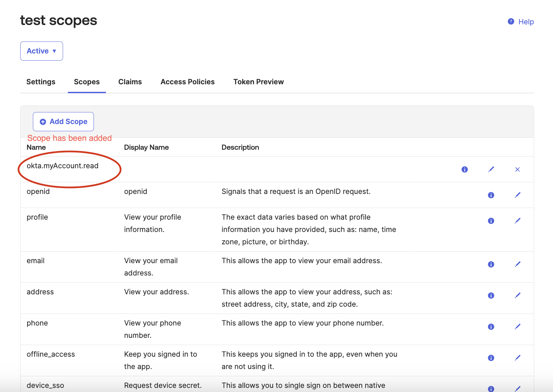Open the Access Policies tab
This screenshot has height=392, width=553.
pos(187,82)
